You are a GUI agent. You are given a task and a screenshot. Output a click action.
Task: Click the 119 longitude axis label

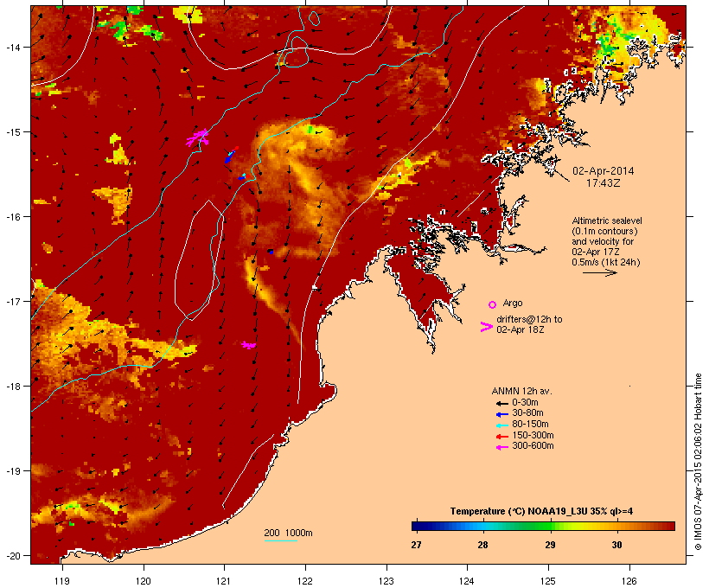point(62,581)
